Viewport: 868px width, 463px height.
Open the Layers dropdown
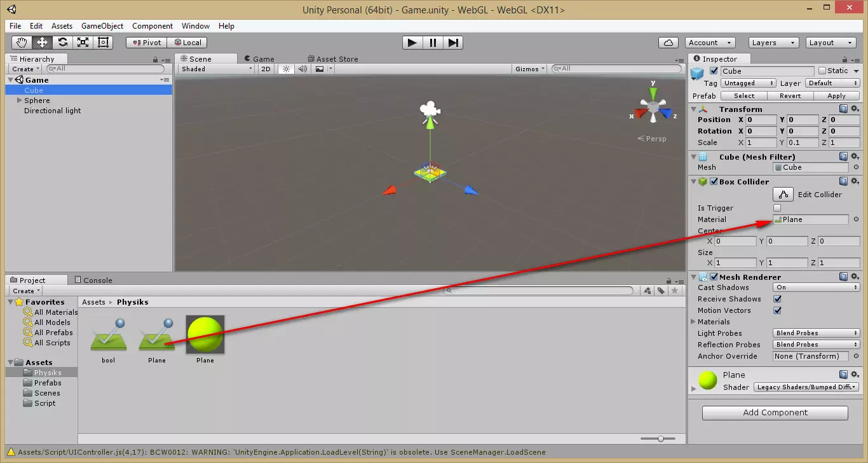(x=773, y=43)
